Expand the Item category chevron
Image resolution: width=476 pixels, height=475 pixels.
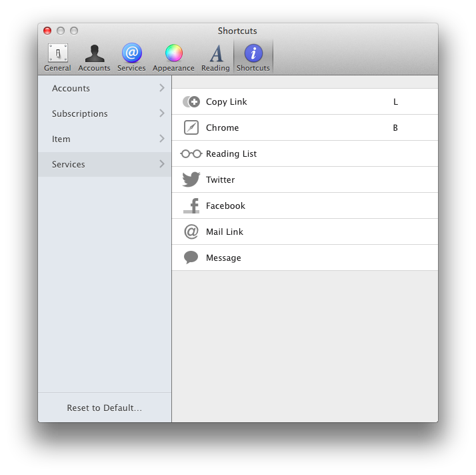(162, 139)
